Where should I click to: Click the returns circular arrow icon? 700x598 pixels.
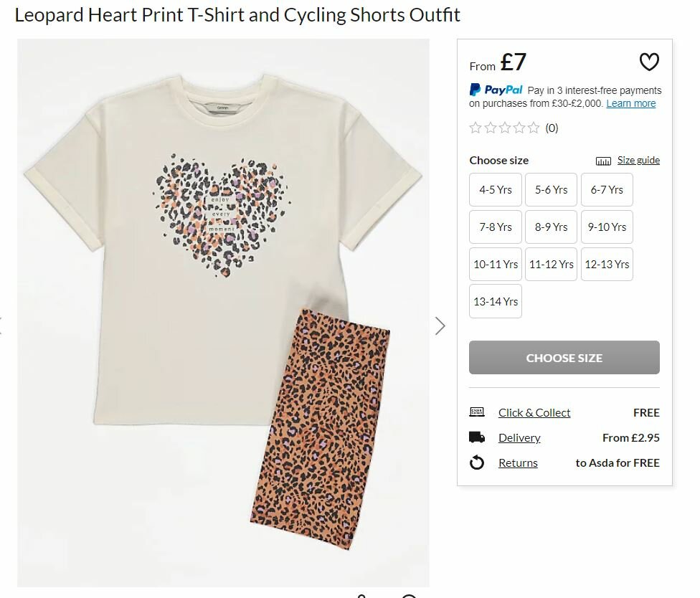pyautogui.click(x=477, y=463)
